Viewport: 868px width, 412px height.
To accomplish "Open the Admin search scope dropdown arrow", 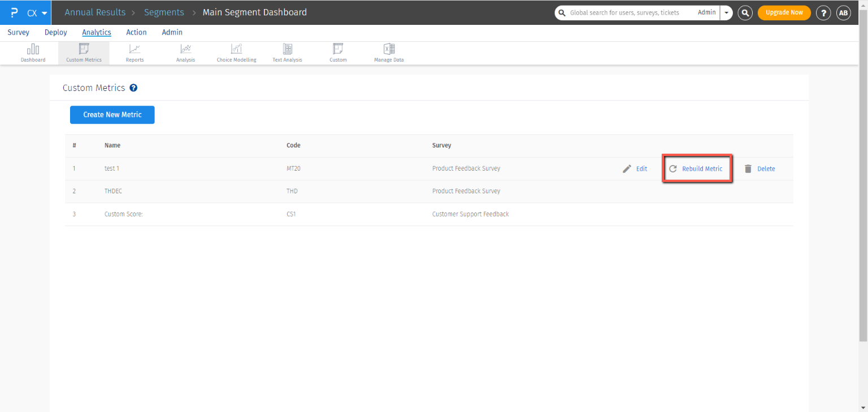I will click(726, 12).
